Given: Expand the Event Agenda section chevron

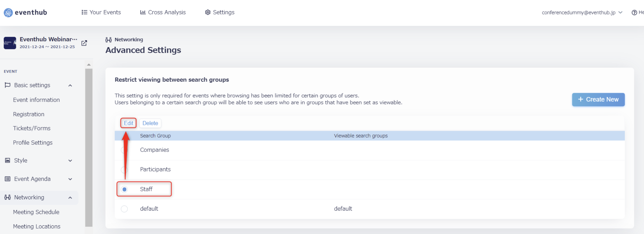Looking at the screenshot, I should (x=70, y=179).
